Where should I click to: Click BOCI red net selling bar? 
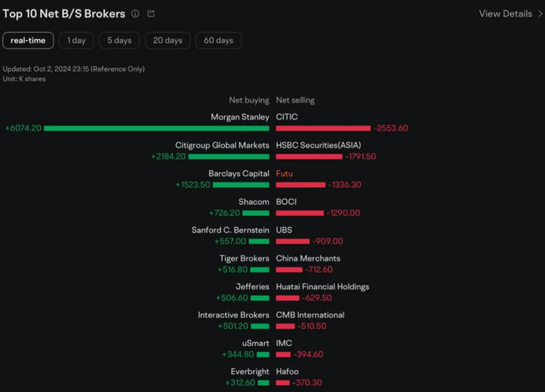(299, 213)
